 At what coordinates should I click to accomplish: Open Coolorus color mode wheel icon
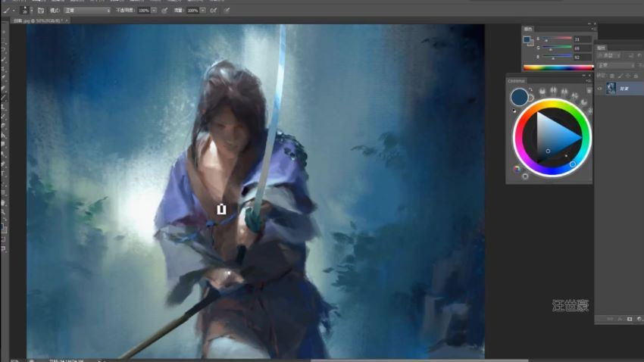click(517, 169)
